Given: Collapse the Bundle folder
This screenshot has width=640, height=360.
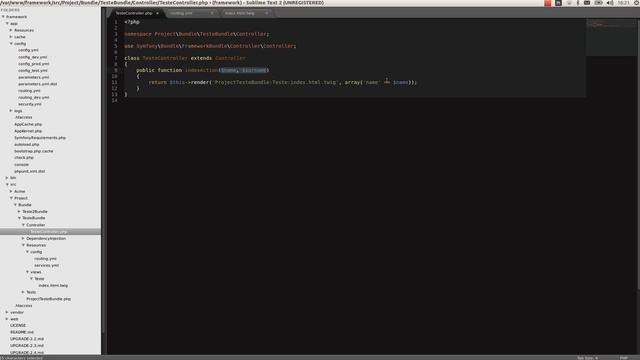Looking at the screenshot, I should click(x=16, y=205).
